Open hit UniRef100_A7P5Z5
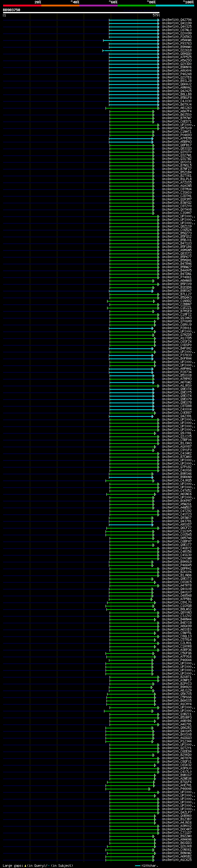 [x=176, y=57]
